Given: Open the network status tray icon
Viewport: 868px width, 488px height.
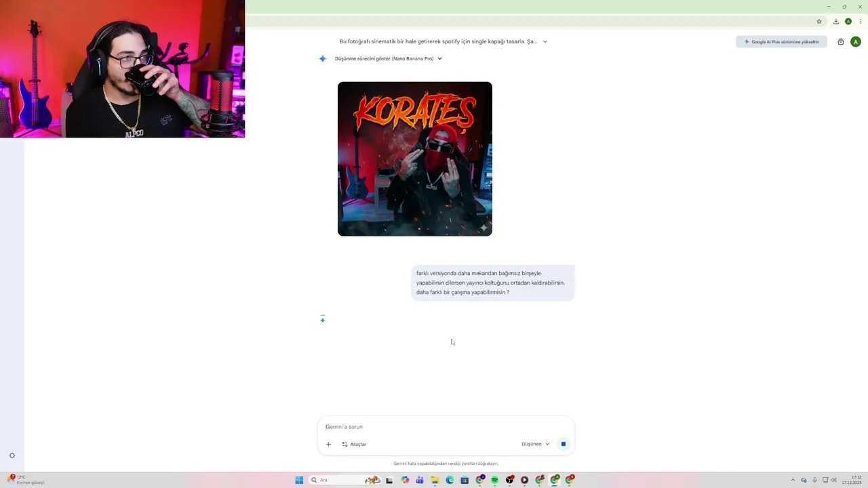Looking at the screenshot, I should click(825, 480).
